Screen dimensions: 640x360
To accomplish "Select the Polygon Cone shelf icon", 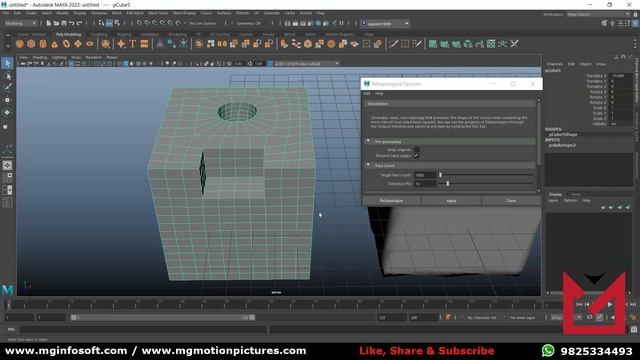I will [54, 44].
